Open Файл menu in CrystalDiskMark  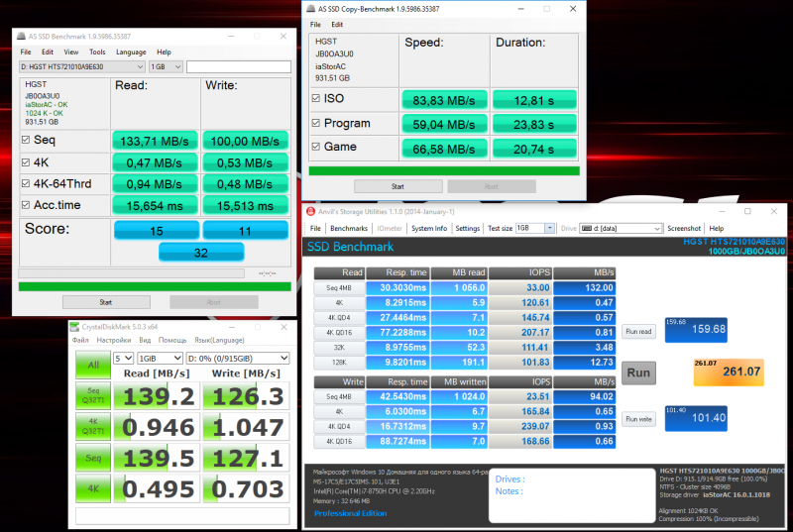click(x=80, y=340)
